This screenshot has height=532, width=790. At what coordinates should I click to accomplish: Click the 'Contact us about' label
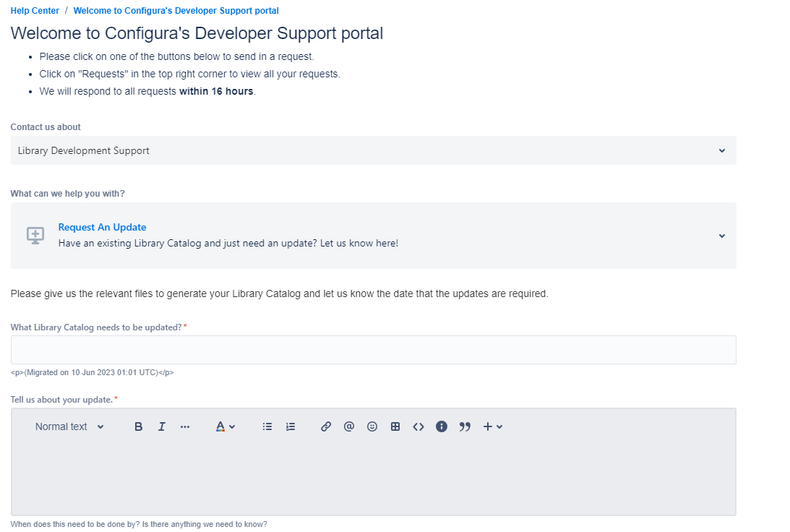click(46, 127)
